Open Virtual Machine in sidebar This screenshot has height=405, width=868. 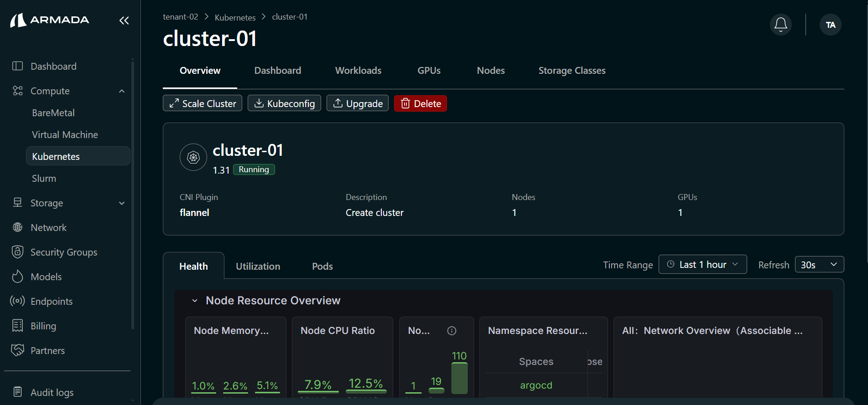65,134
